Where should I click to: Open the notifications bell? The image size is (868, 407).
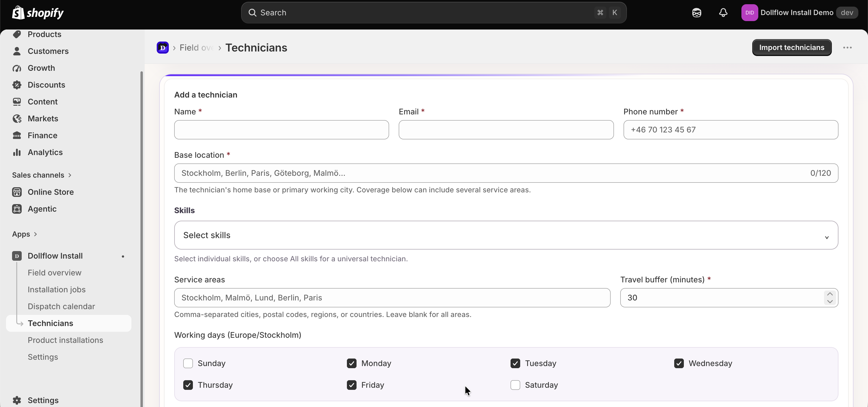coord(723,13)
